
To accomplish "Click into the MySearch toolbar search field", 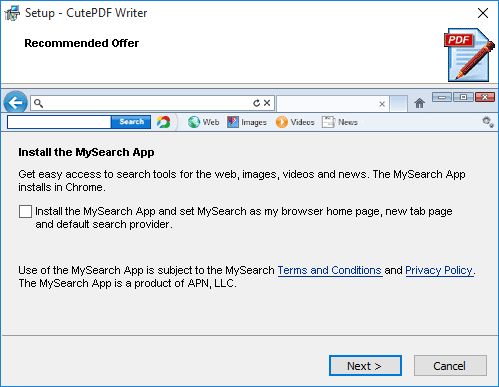I will [x=59, y=122].
